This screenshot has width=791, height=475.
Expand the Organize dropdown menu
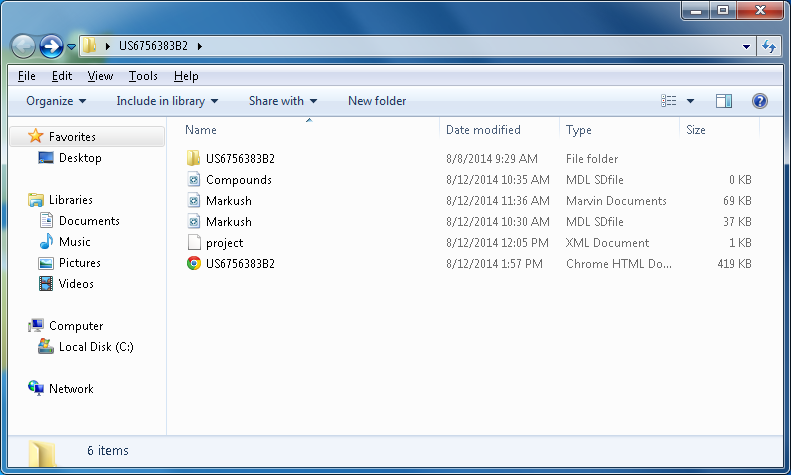click(x=56, y=101)
